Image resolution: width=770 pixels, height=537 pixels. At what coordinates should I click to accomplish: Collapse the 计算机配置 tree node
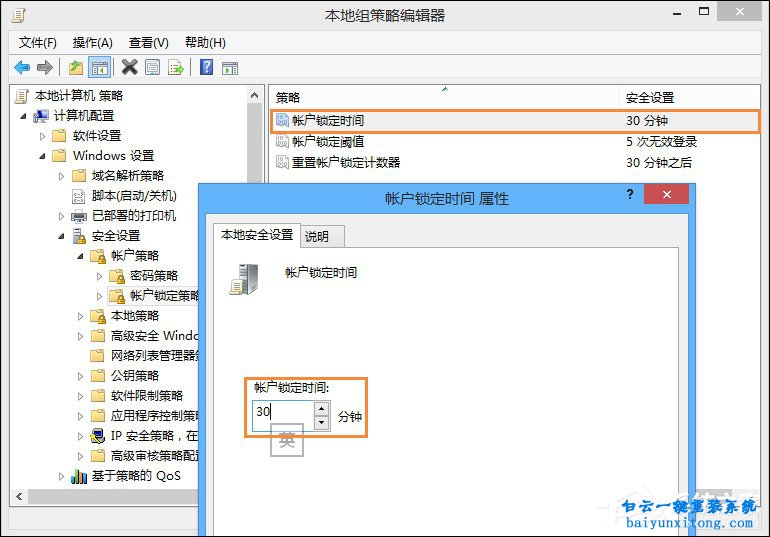[23, 116]
